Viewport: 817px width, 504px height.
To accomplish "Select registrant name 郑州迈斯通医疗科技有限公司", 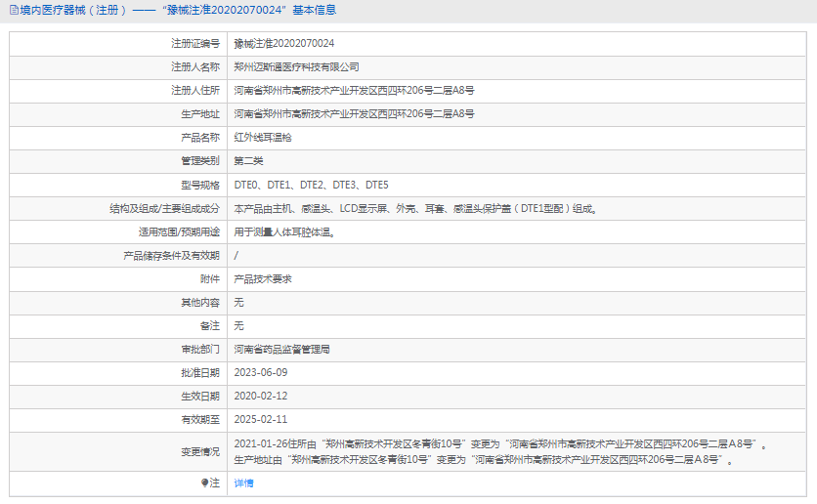I will click(296, 66).
